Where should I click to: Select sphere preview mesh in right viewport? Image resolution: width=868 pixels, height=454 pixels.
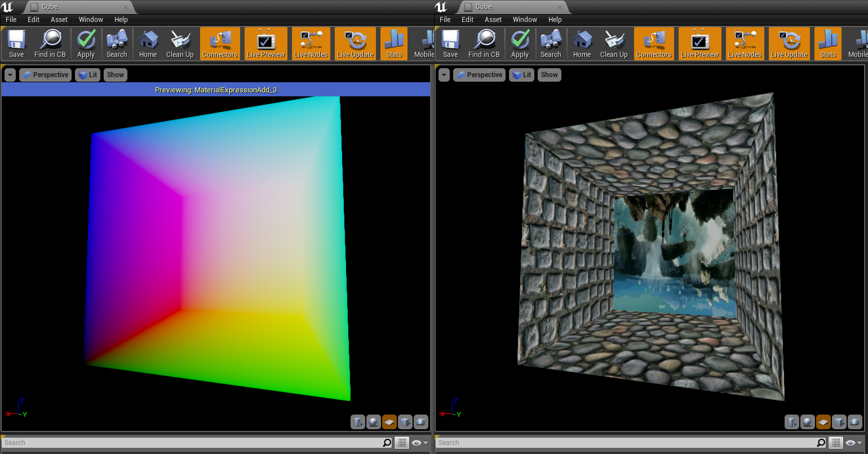[x=808, y=421]
